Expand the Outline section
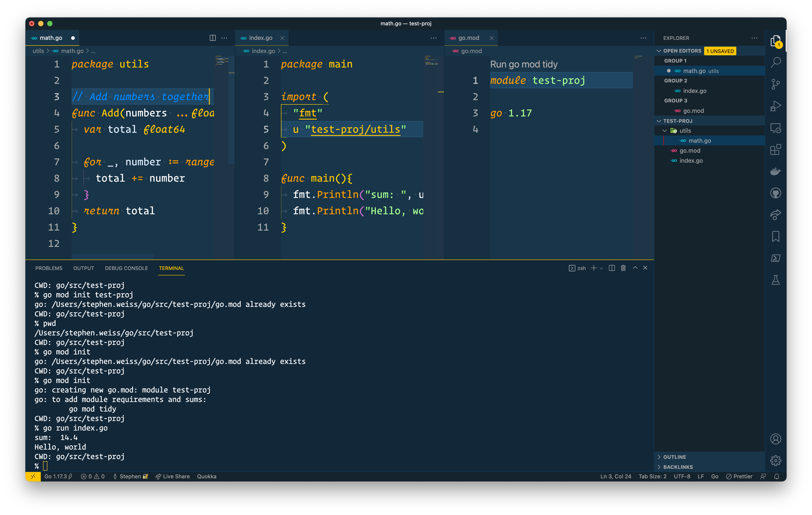The image size is (812, 515). [674, 457]
